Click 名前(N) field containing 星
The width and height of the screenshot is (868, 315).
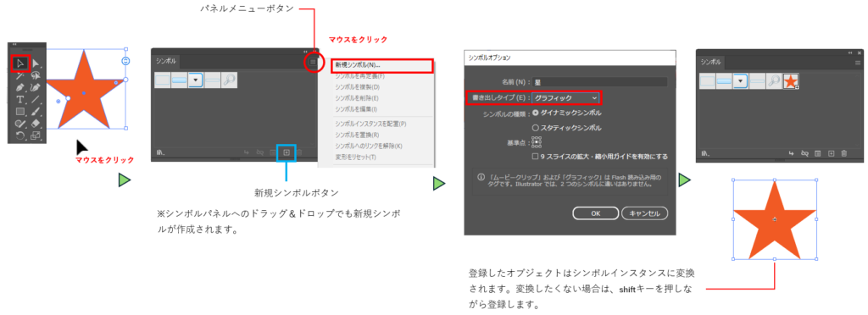600,82
